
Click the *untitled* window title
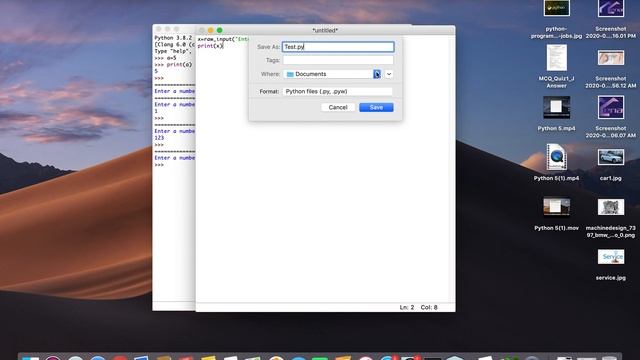[325, 30]
